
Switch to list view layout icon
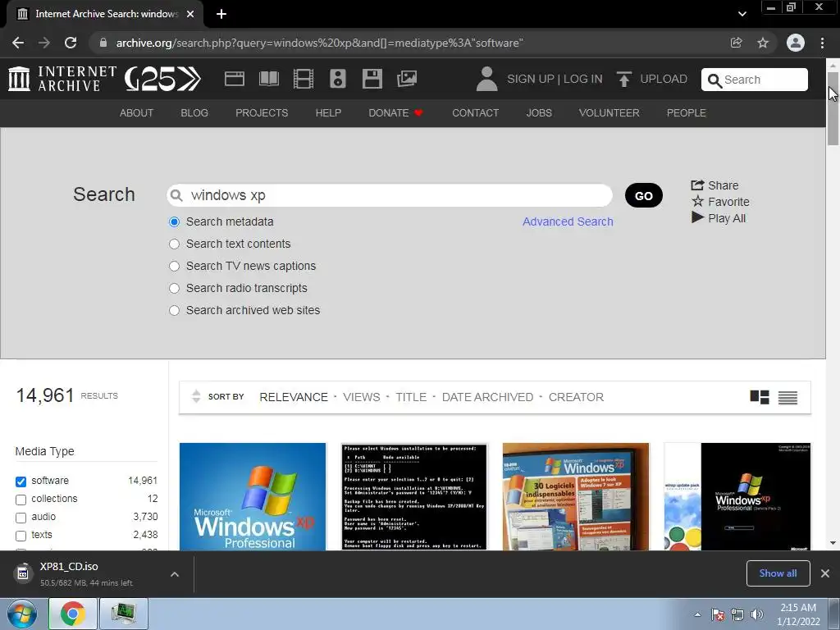click(787, 397)
